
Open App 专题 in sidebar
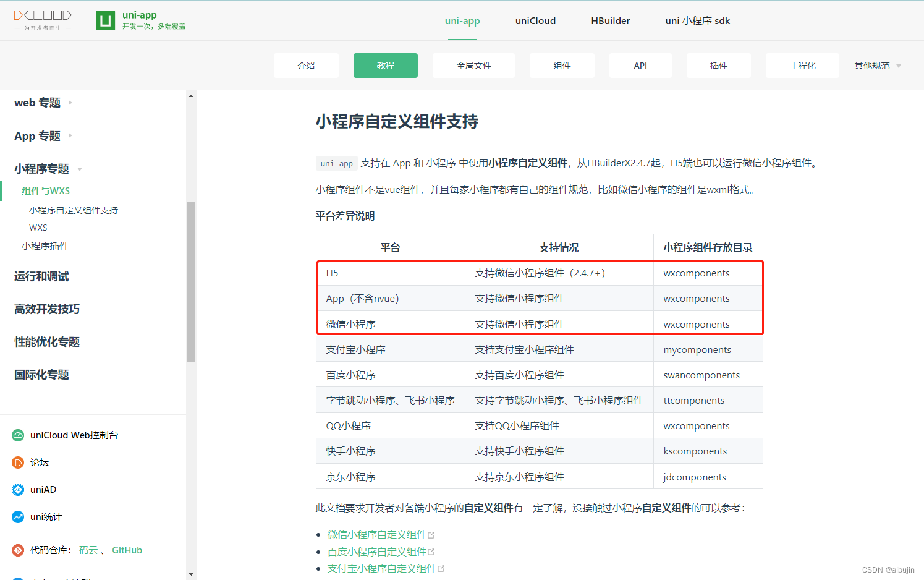[x=37, y=135]
